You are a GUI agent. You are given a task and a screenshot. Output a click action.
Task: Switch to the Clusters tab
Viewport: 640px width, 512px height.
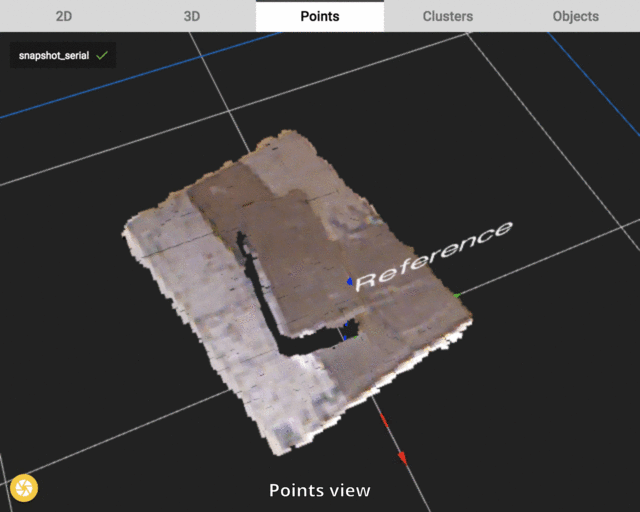[448, 16]
